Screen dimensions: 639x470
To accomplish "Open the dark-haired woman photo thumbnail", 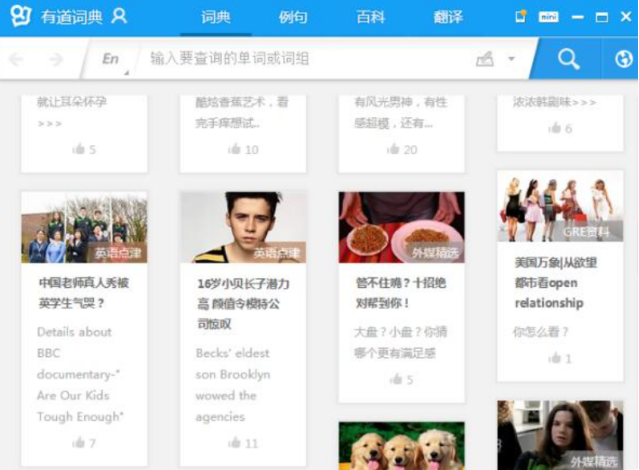I will coord(560,435).
